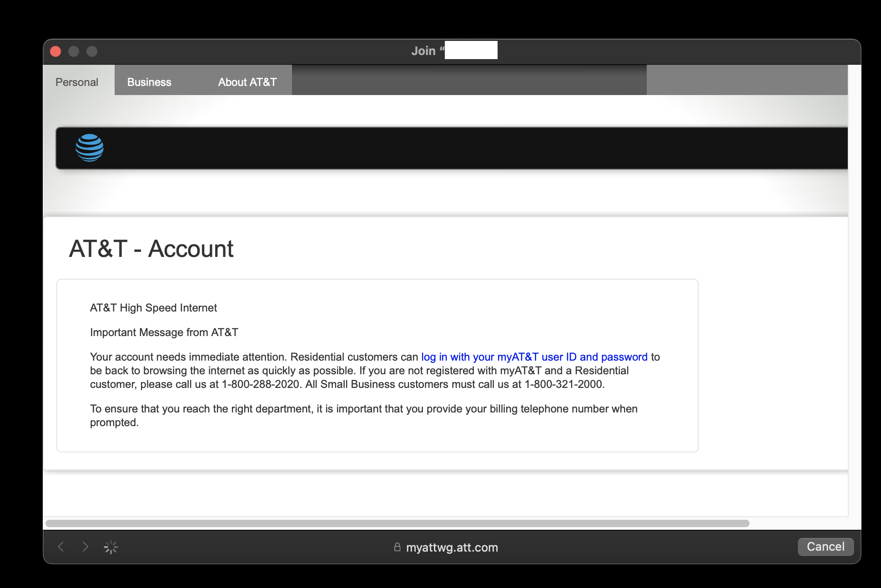Click the green zoom window dot

(x=92, y=51)
